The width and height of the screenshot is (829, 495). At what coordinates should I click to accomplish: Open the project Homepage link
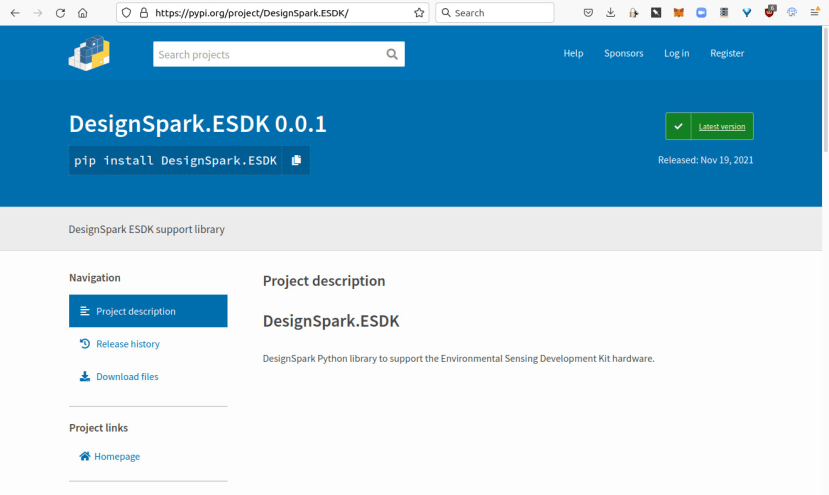coord(117,456)
